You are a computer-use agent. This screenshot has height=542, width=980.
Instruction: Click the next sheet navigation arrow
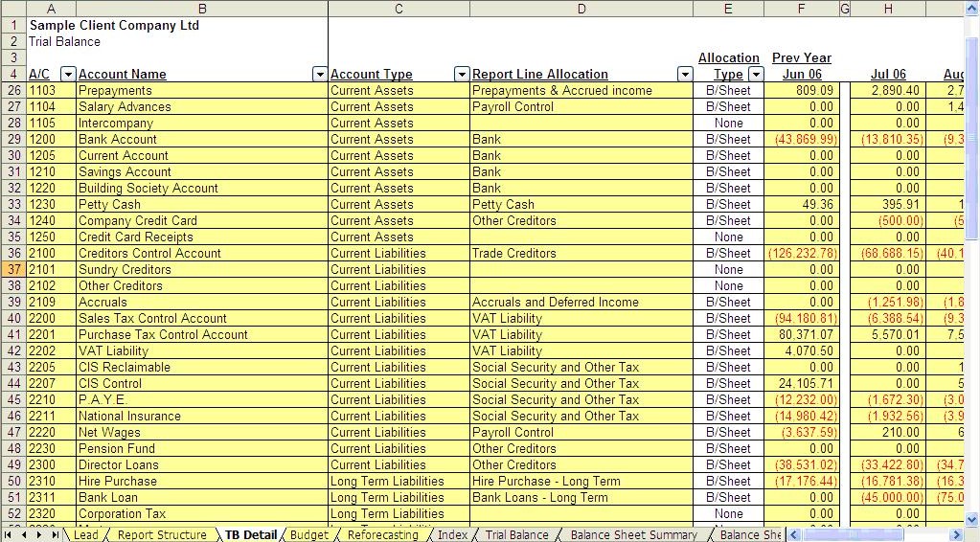pyautogui.click(x=39, y=535)
